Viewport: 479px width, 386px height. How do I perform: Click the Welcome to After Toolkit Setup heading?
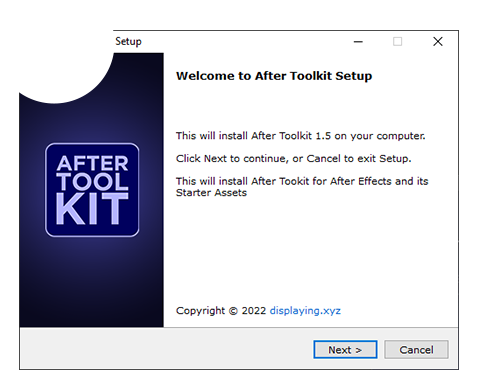tap(274, 76)
